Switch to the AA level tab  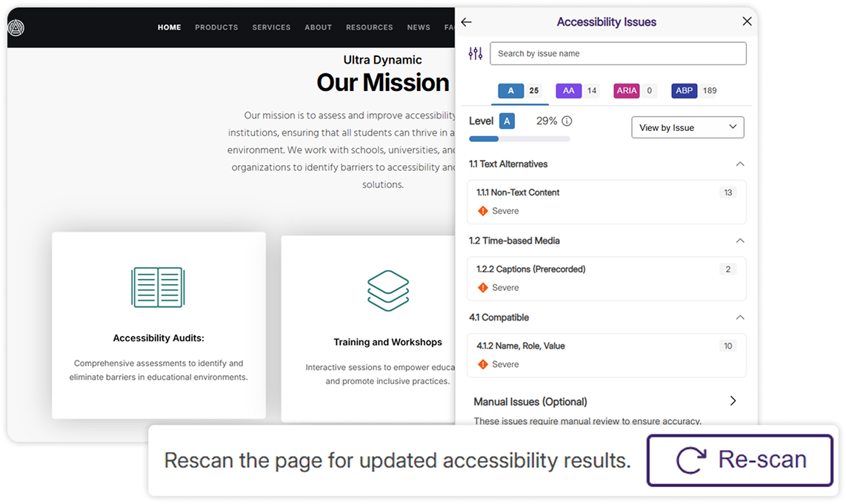point(568,91)
